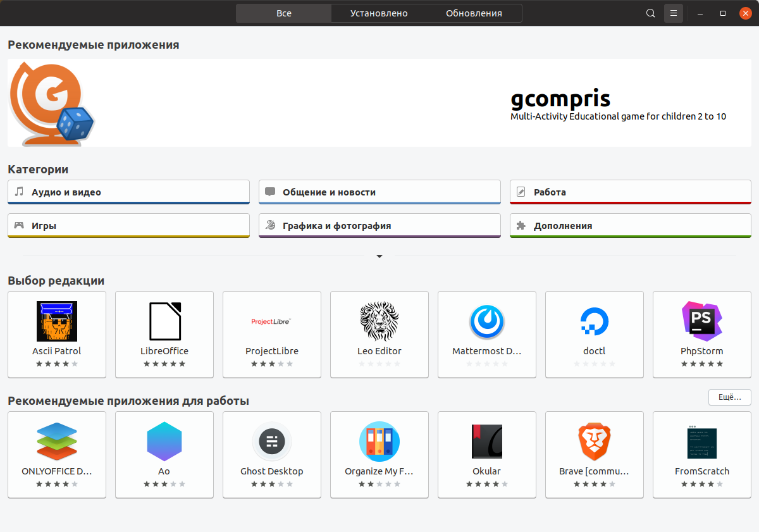Click the Leo Editor app name
The width and height of the screenshot is (759, 532).
point(379,351)
